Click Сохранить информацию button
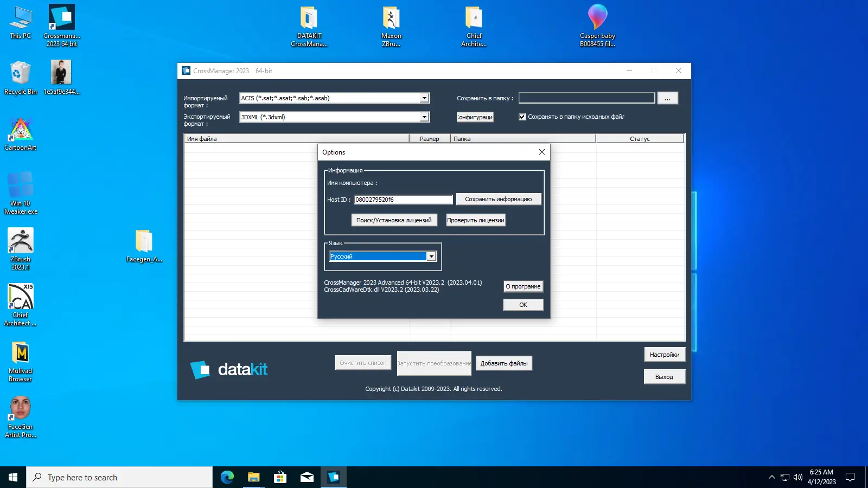Viewport: 868px width, 488px height. pos(499,199)
